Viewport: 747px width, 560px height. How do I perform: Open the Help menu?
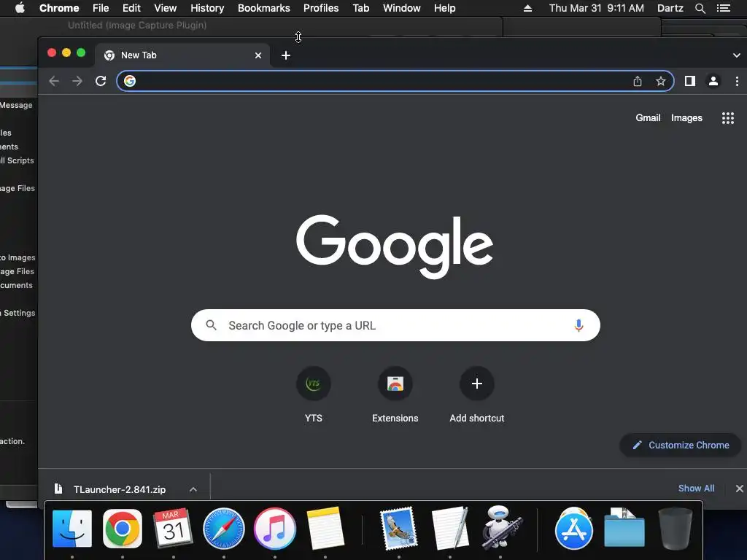coord(444,8)
